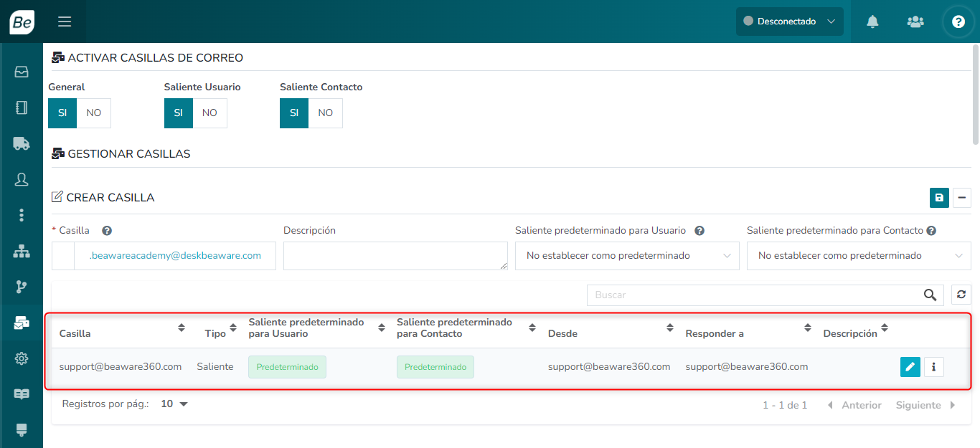Click the Casilla prefix input box
980x448 pixels.
63,256
